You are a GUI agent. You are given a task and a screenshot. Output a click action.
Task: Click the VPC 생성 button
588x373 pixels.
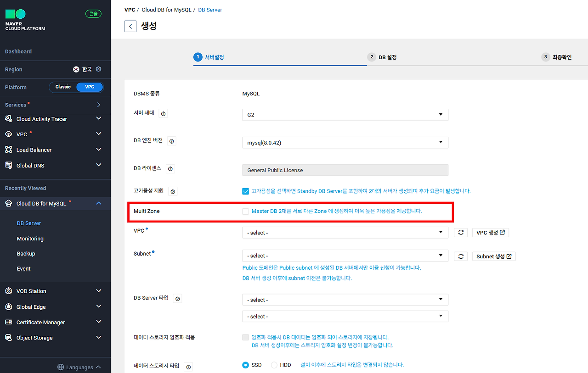(490, 232)
